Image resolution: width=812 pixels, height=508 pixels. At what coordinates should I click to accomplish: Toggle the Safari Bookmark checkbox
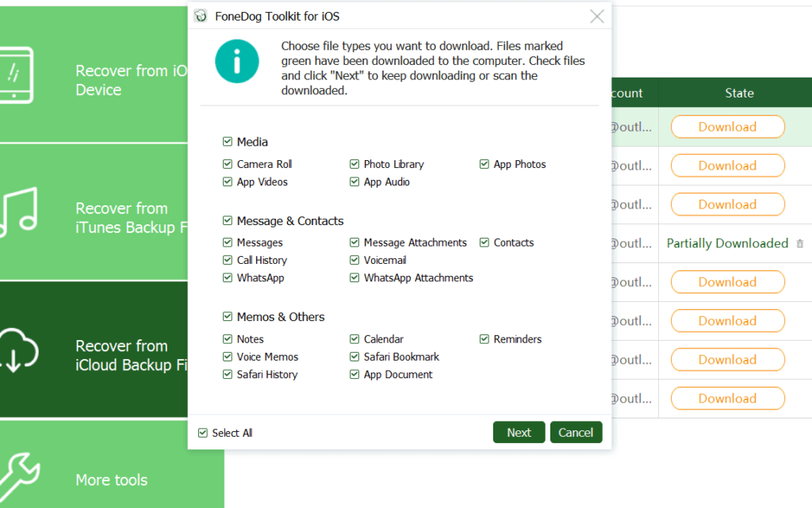click(x=354, y=357)
